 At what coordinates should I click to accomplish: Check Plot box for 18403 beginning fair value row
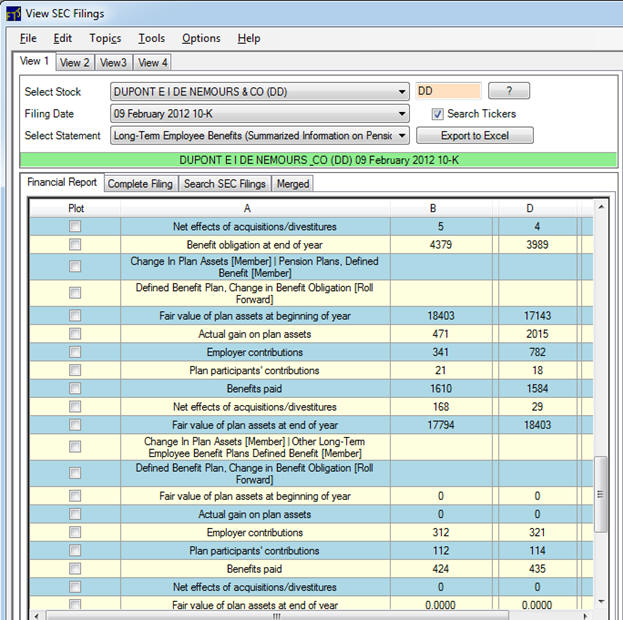[75, 316]
